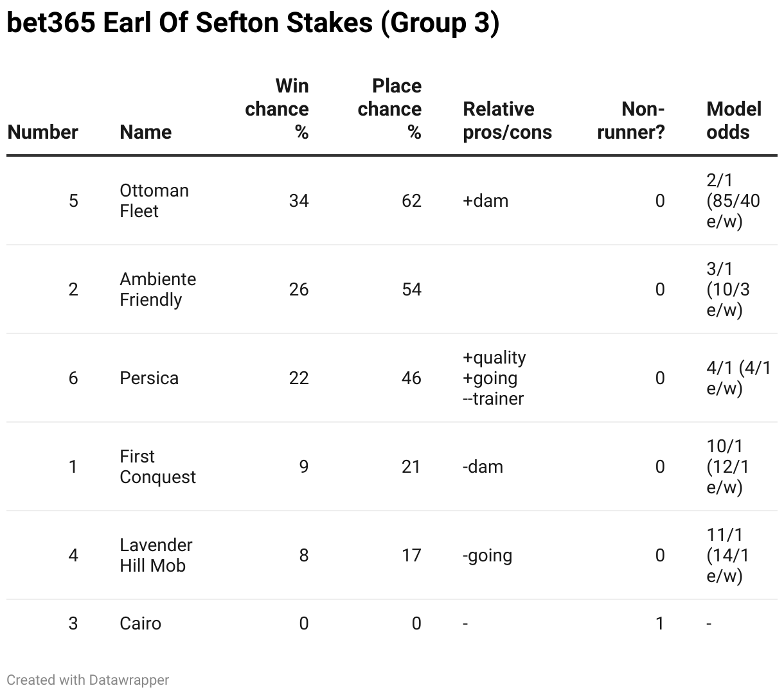
Task: Click the Relative pros/cons header
Action: 507,120
